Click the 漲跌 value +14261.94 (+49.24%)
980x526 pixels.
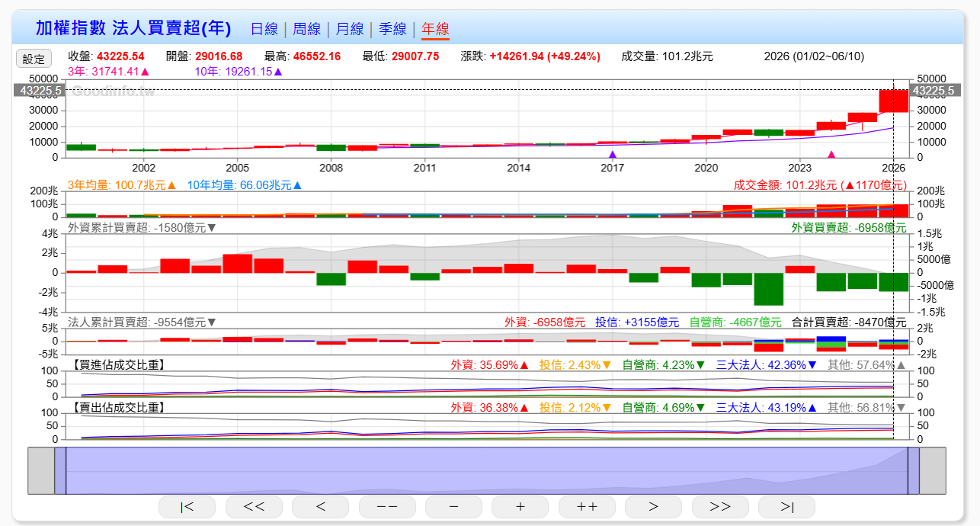coord(545,56)
